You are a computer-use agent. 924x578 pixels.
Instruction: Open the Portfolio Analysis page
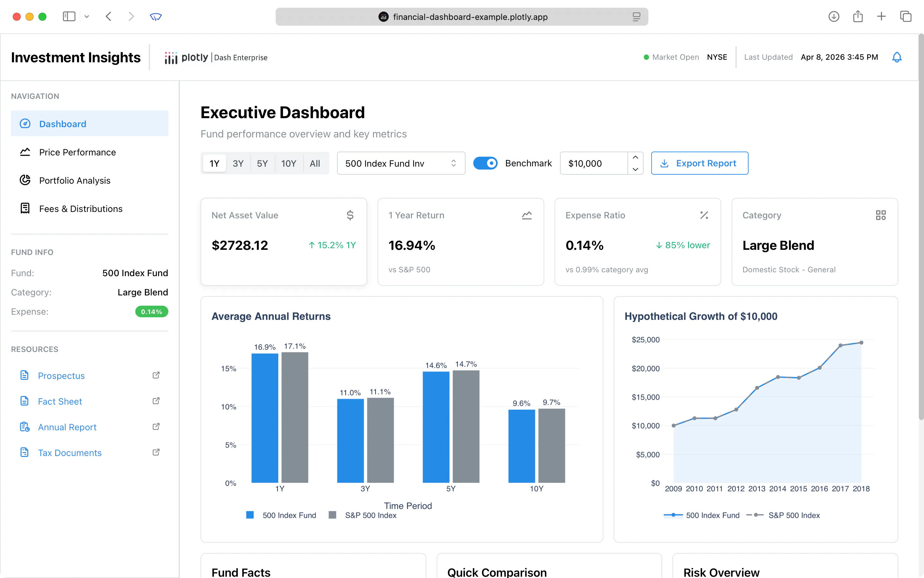[x=90, y=180]
